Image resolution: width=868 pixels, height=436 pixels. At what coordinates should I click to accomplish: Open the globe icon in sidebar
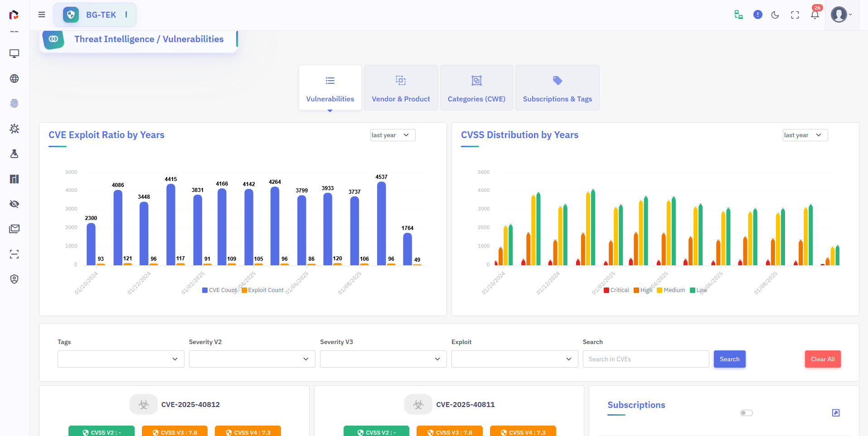point(15,79)
